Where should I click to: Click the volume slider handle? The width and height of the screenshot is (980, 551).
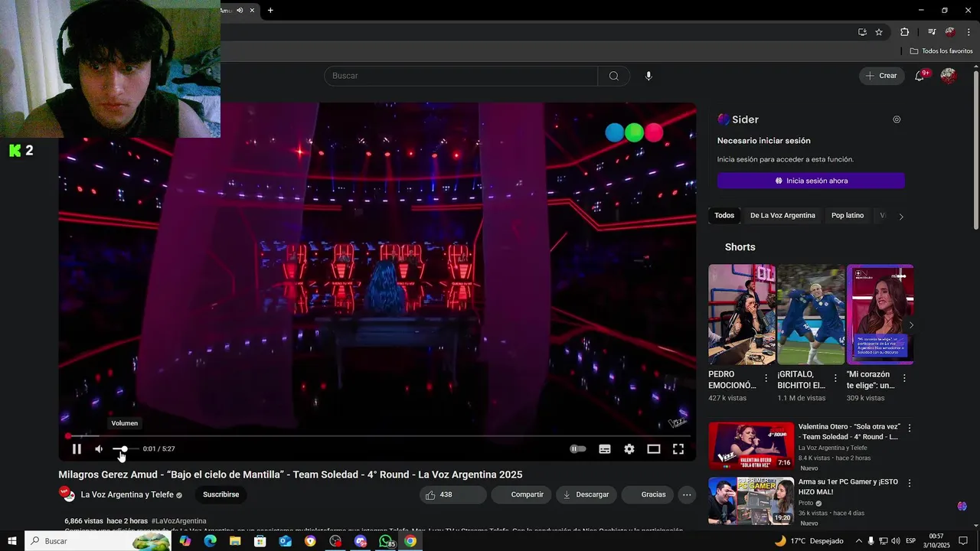point(124,449)
